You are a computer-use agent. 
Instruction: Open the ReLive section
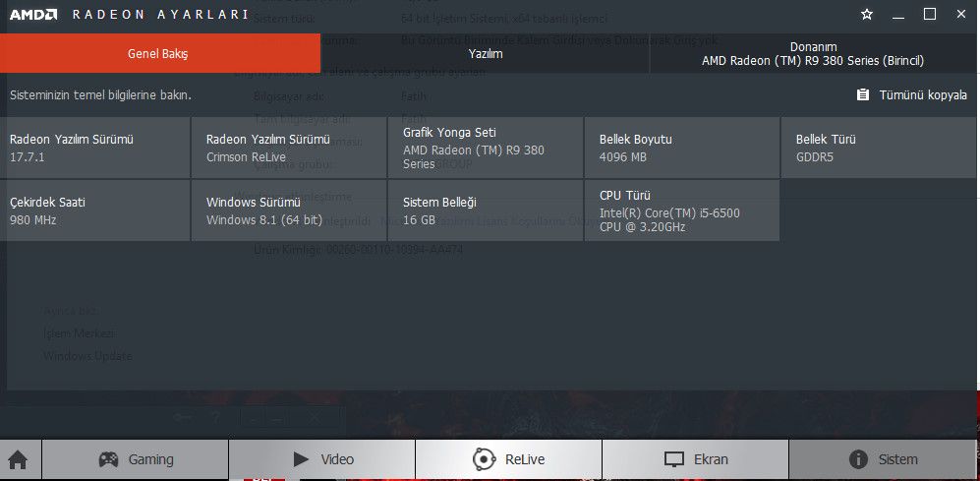tap(509, 459)
